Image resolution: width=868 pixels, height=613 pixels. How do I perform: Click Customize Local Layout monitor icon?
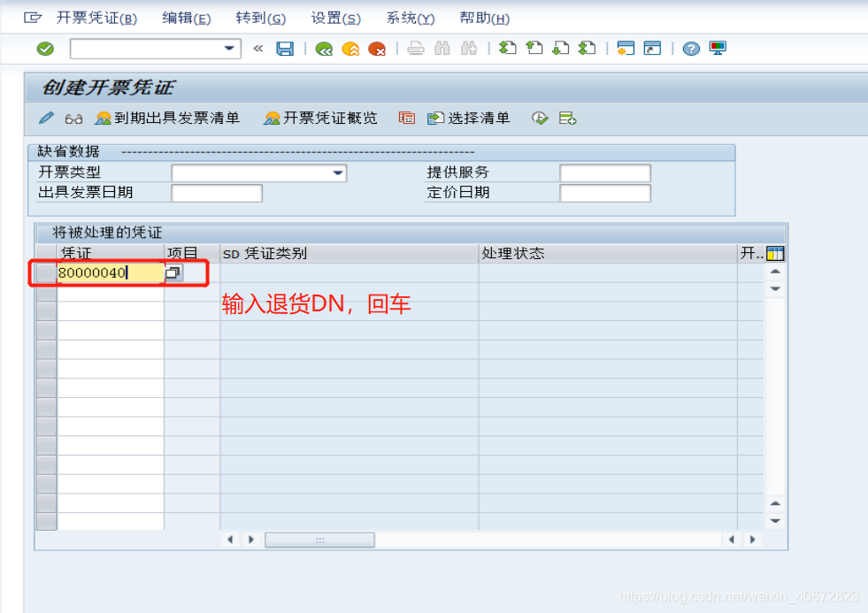(718, 48)
